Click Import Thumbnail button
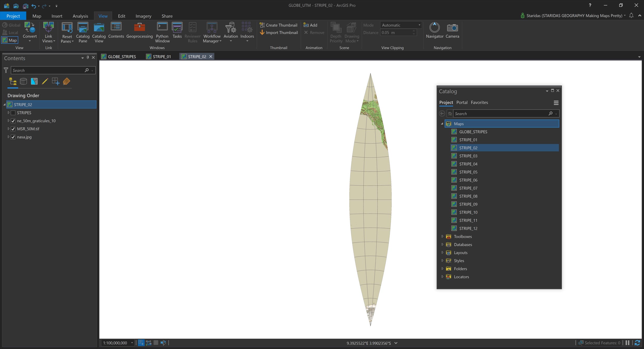Viewport: 644px width, 349px height. tap(279, 32)
